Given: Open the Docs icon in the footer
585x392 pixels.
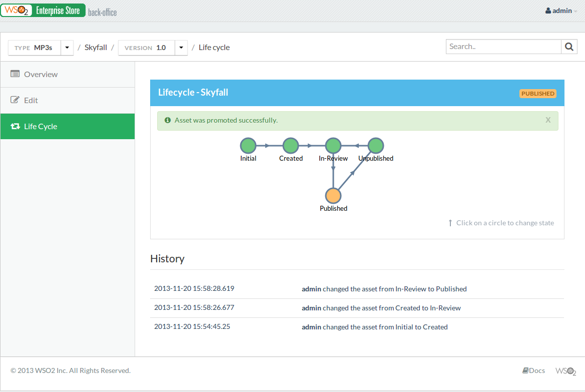Looking at the screenshot, I should 526,370.
